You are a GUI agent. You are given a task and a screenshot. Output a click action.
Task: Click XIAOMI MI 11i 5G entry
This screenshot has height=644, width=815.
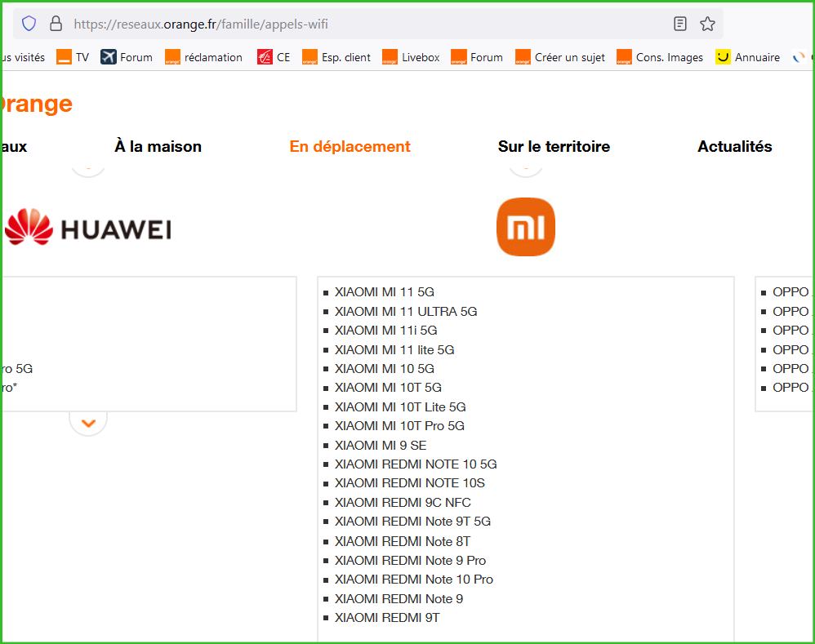click(385, 331)
